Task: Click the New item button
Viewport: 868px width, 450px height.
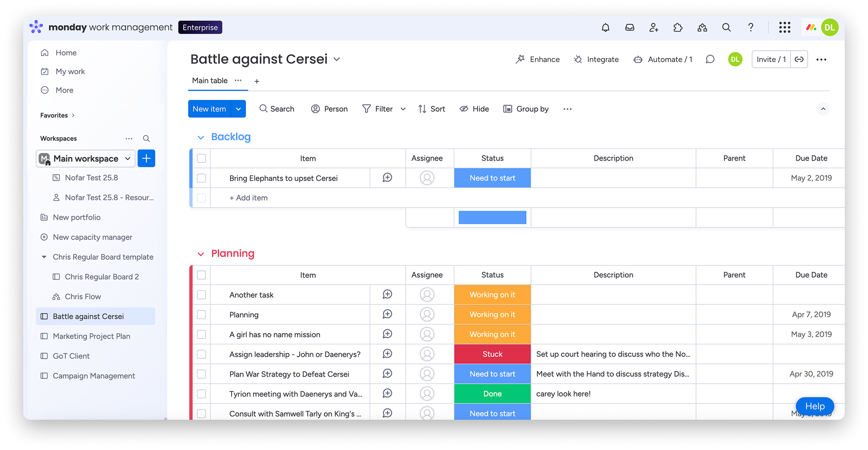Action: point(210,109)
